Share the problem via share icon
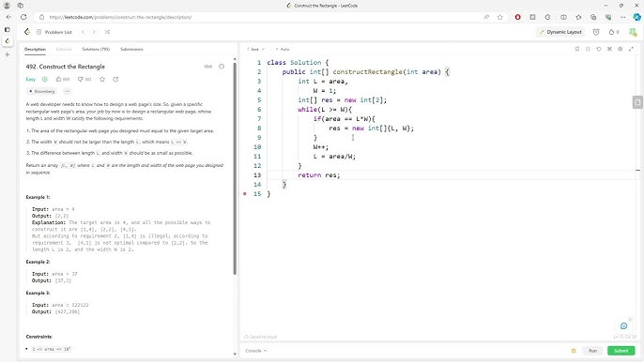This screenshot has width=644, height=362. (x=115, y=79)
